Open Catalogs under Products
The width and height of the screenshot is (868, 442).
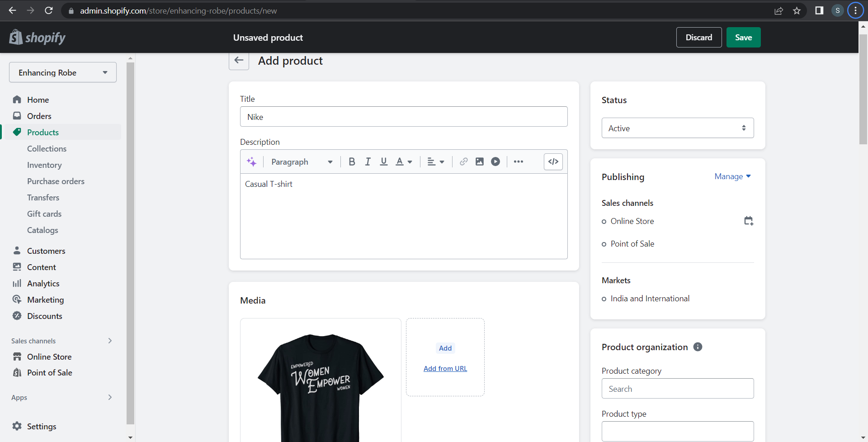(x=42, y=230)
